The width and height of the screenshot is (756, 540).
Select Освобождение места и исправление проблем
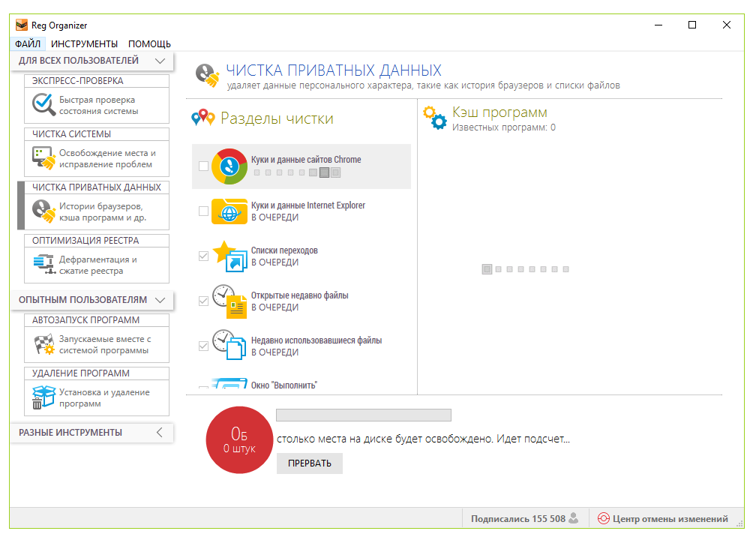[107, 159]
